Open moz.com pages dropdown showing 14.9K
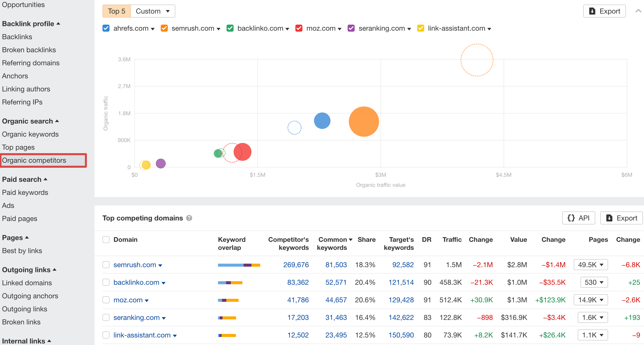Screen dimensions: 644x345 pos(591,300)
